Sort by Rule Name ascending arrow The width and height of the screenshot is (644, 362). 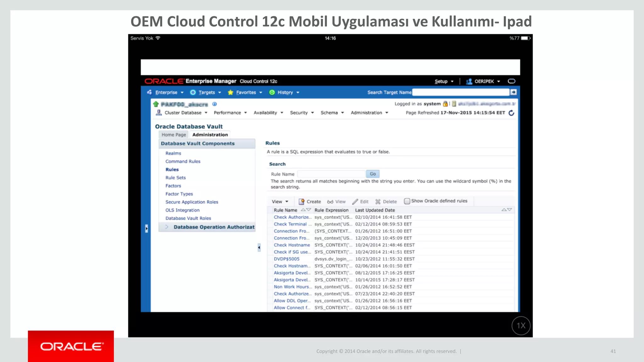(303, 210)
